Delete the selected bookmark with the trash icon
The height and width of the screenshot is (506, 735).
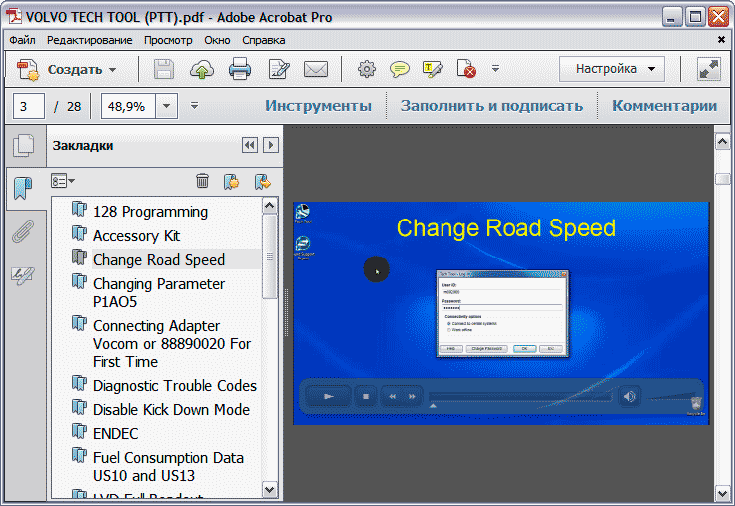coord(202,181)
